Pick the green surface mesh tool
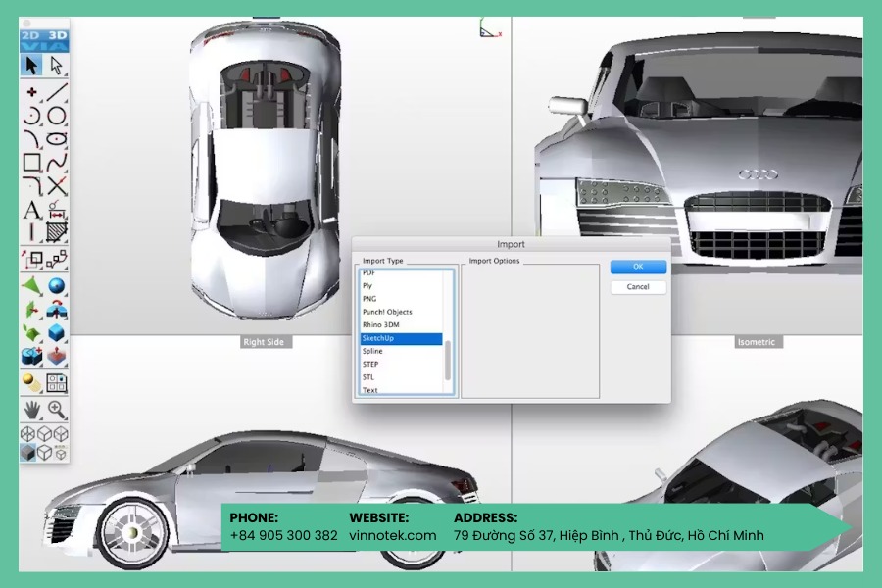The image size is (882, 588). (32, 332)
